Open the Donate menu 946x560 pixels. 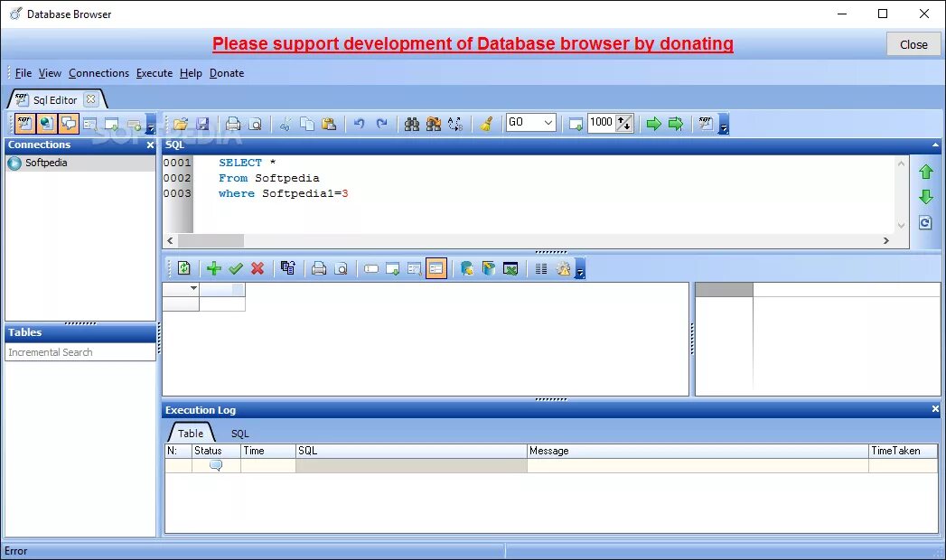pos(227,73)
